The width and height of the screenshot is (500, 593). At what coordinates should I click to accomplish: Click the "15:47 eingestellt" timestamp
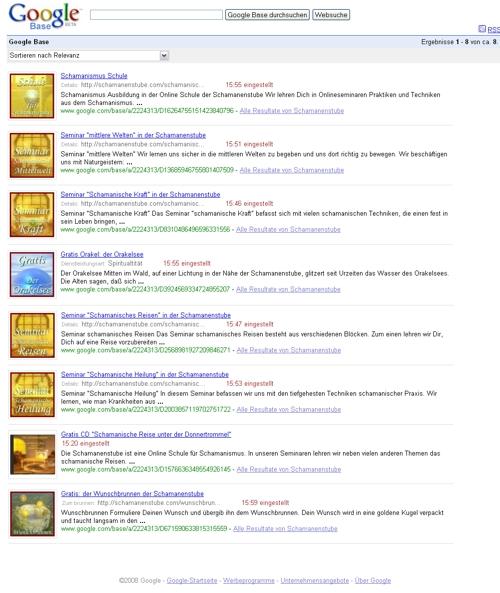pyautogui.click(x=250, y=324)
